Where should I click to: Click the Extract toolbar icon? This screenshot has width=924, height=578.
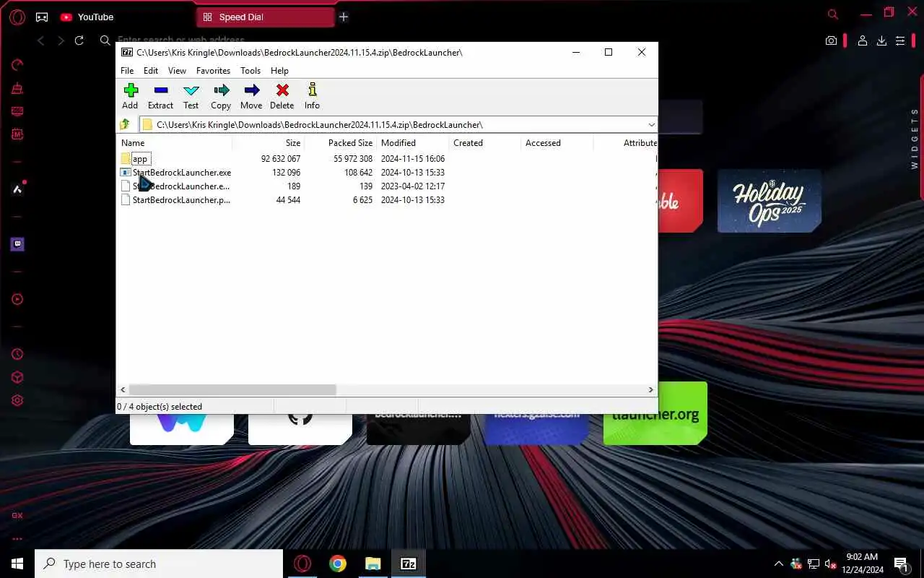[x=160, y=96]
